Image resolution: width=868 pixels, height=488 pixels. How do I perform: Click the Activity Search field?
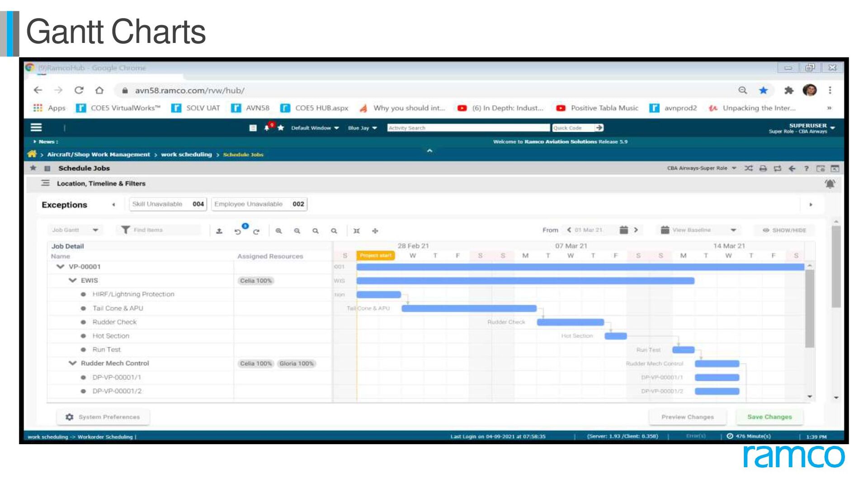pyautogui.click(x=468, y=128)
